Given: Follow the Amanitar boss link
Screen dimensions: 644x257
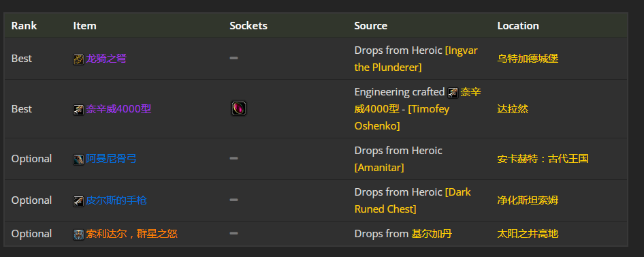Looking at the screenshot, I should (x=379, y=168).
